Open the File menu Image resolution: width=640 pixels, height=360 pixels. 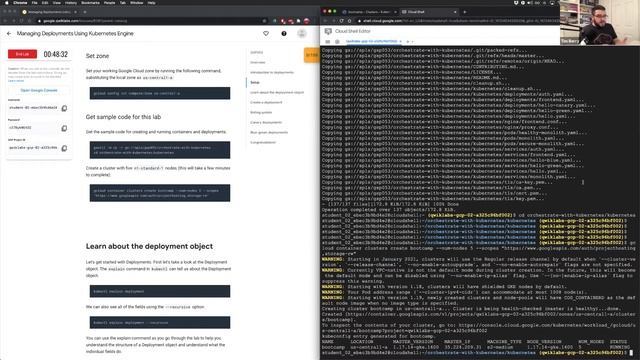[x=34, y=2]
